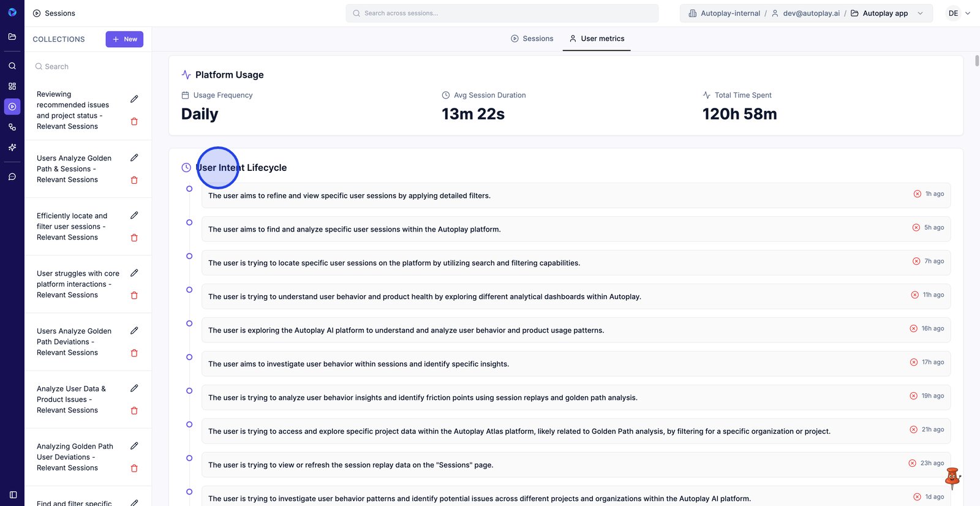Open the dashboard grid icon in sidebar

click(12, 86)
